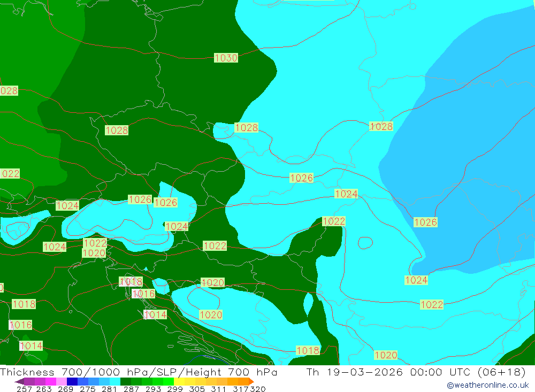Pick the dark green legend swatch above 287
The height and width of the screenshot is (392, 535).
(126, 381)
